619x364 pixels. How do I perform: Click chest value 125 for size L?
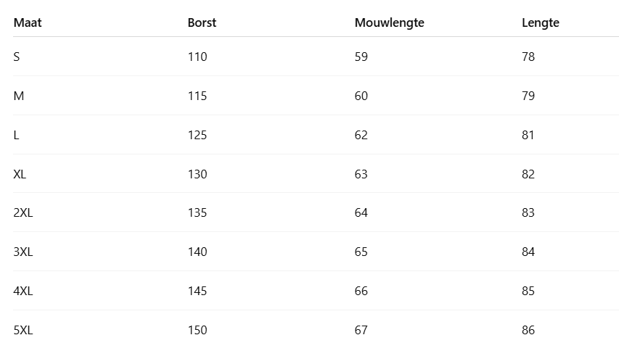197,135
